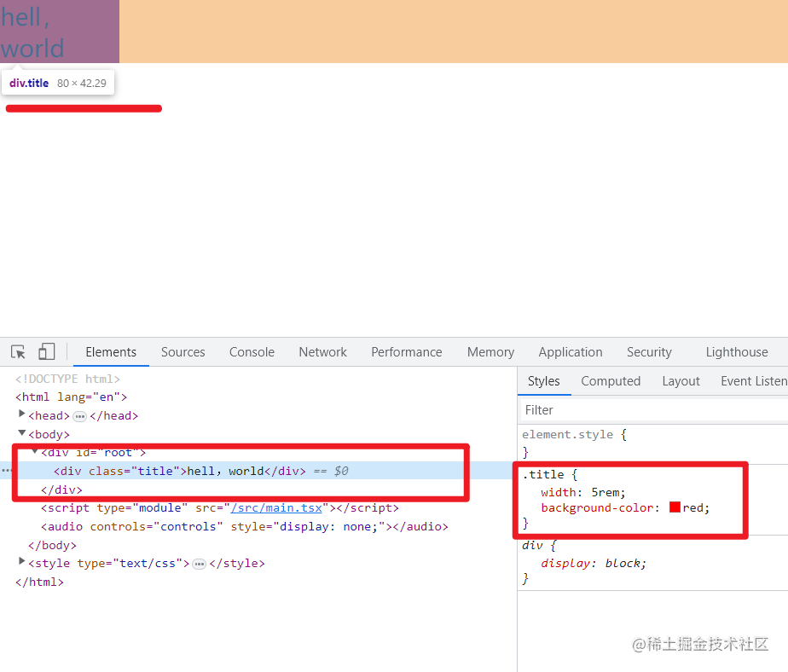
Task: Open the Event Listeners sidebar tab
Action: 754,381
